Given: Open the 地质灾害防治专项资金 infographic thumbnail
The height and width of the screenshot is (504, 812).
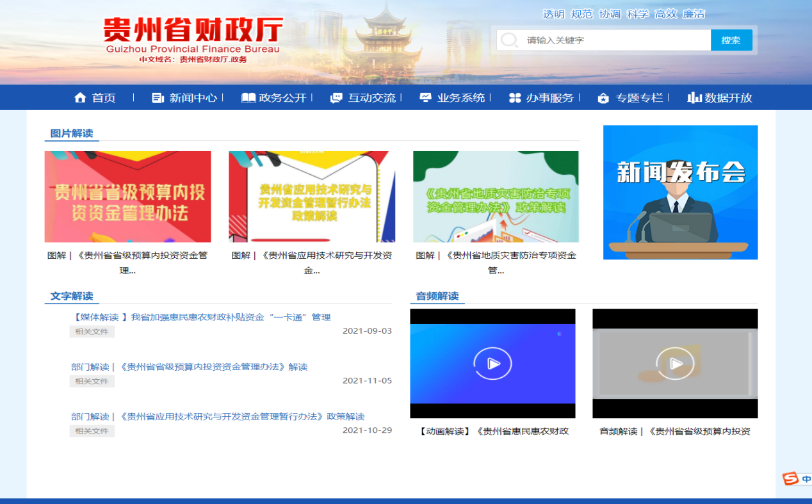Looking at the screenshot, I should pyautogui.click(x=496, y=197).
